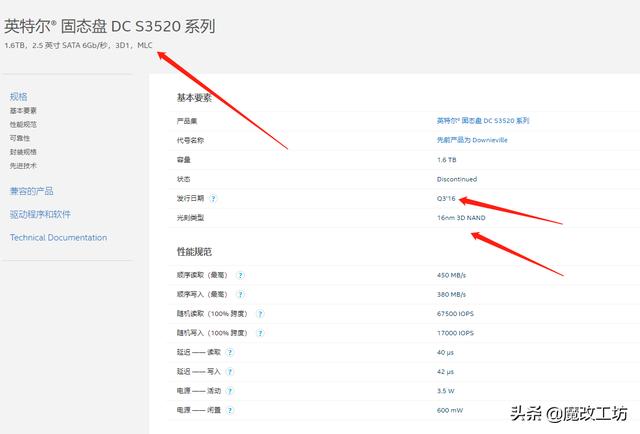
Task: Click the 容量 row label
Action: click(183, 160)
